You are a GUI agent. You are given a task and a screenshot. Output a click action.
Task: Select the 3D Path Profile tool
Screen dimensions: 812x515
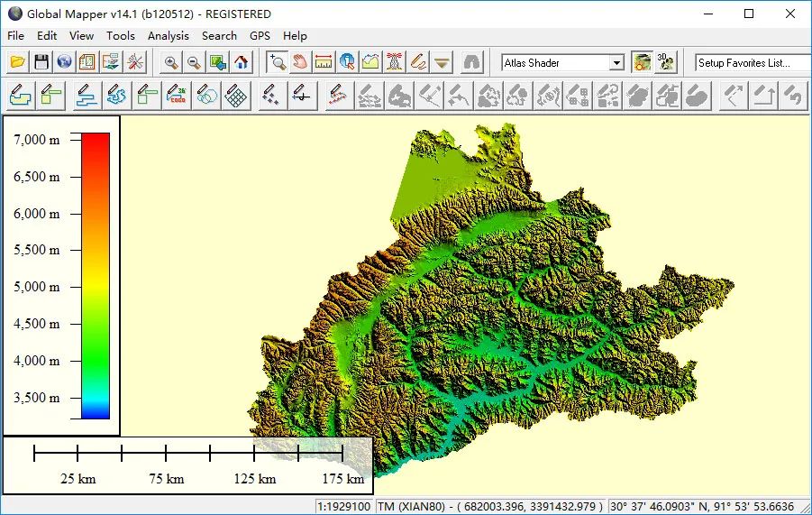370,63
